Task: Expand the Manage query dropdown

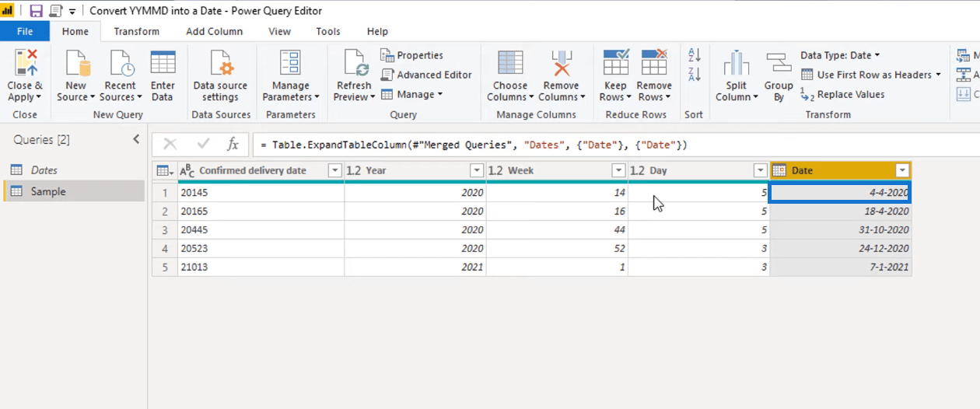Action: tap(439, 94)
